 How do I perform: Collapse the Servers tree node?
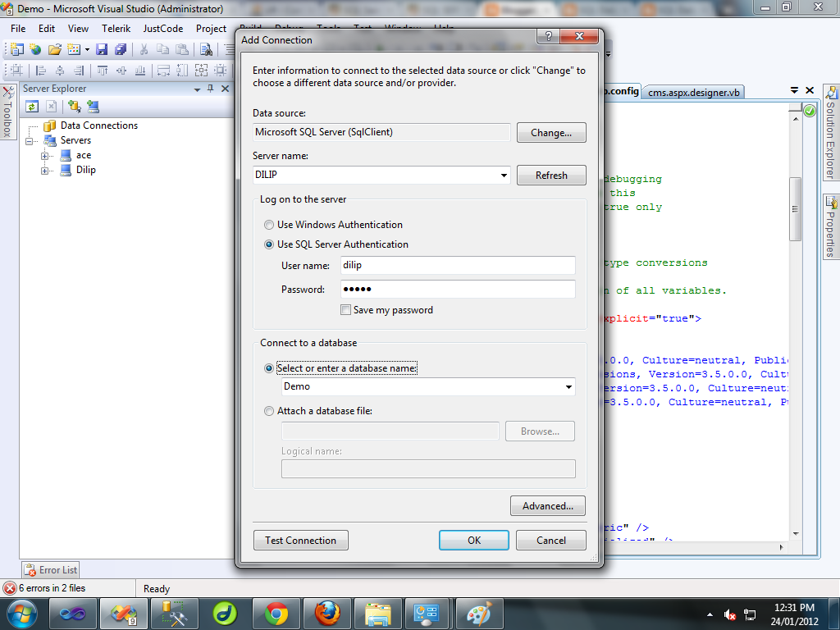(x=29, y=141)
